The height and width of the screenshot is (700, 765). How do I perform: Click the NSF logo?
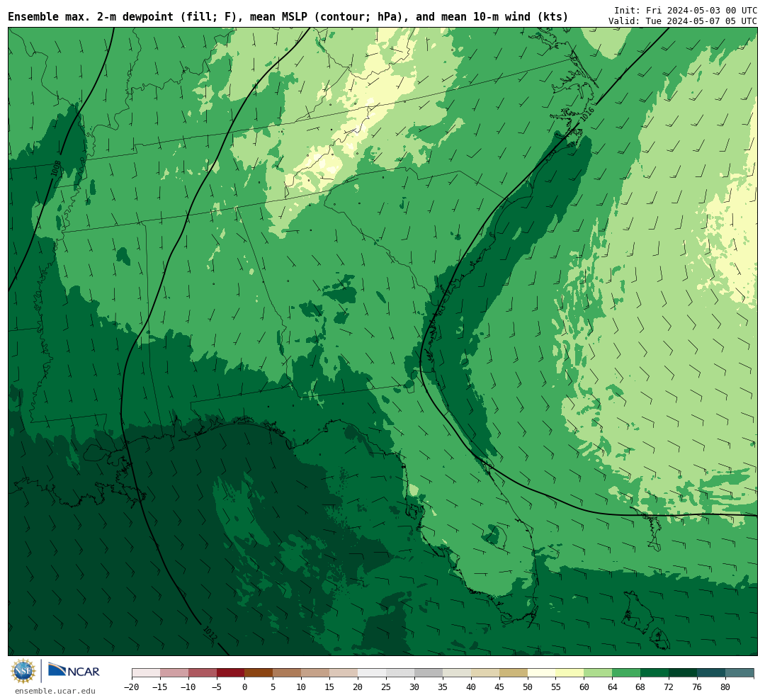click(x=23, y=671)
